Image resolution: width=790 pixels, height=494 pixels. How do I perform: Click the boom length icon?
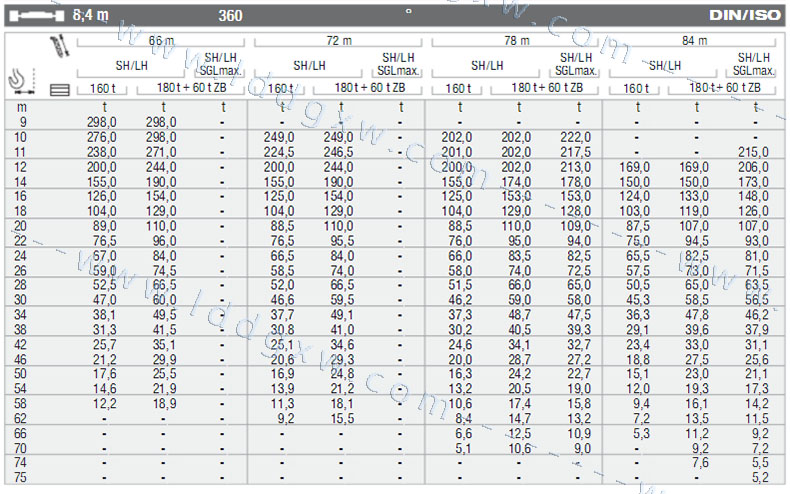coord(58,46)
